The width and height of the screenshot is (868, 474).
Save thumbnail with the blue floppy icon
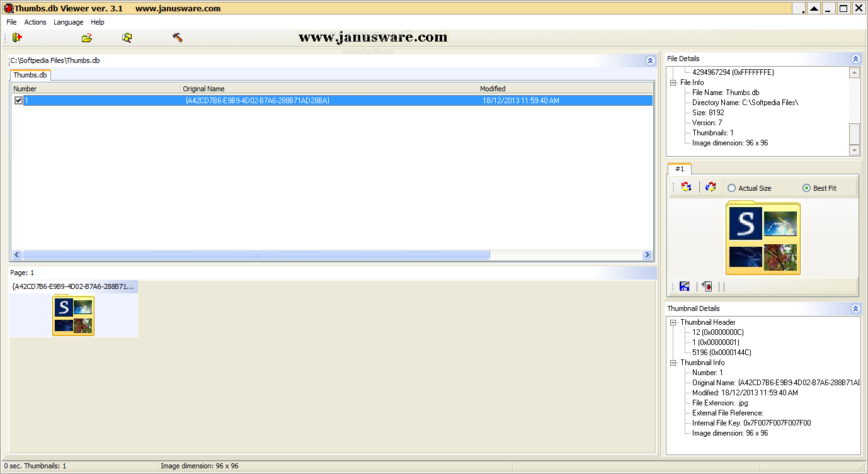point(685,286)
